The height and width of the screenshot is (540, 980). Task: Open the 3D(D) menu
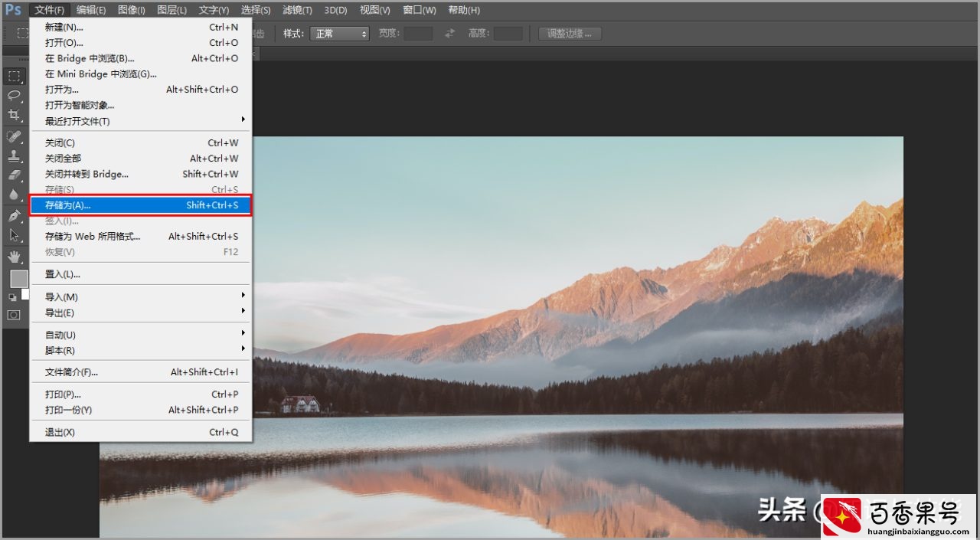coord(335,10)
